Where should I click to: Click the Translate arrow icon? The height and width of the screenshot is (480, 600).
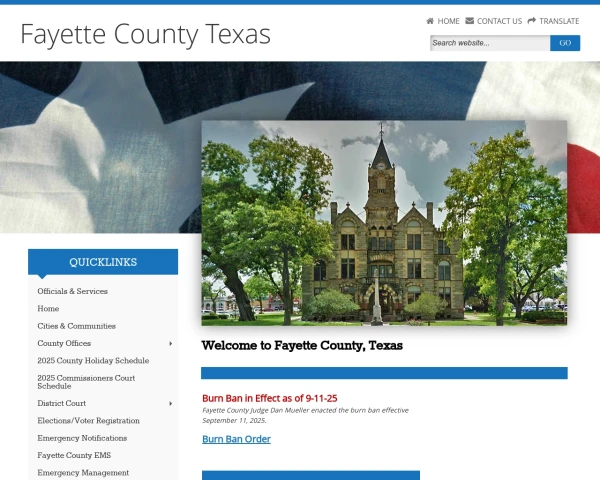[532, 21]
